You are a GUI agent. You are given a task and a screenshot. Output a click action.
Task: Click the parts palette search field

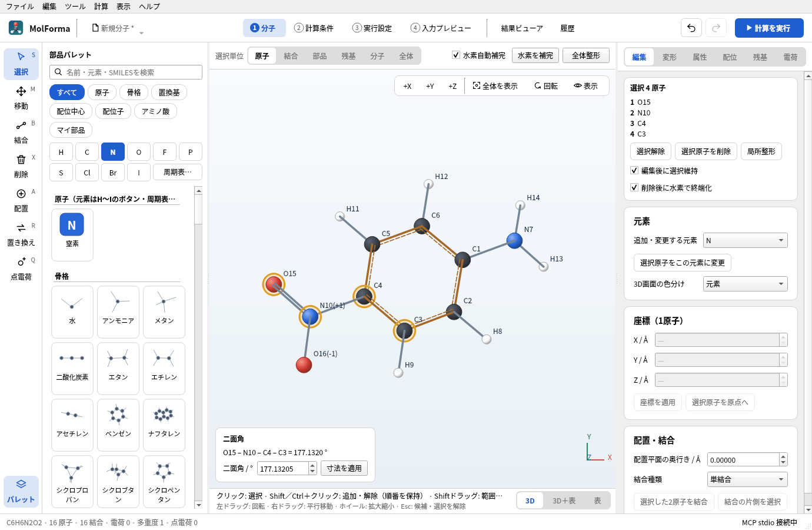tap(126, 72)
